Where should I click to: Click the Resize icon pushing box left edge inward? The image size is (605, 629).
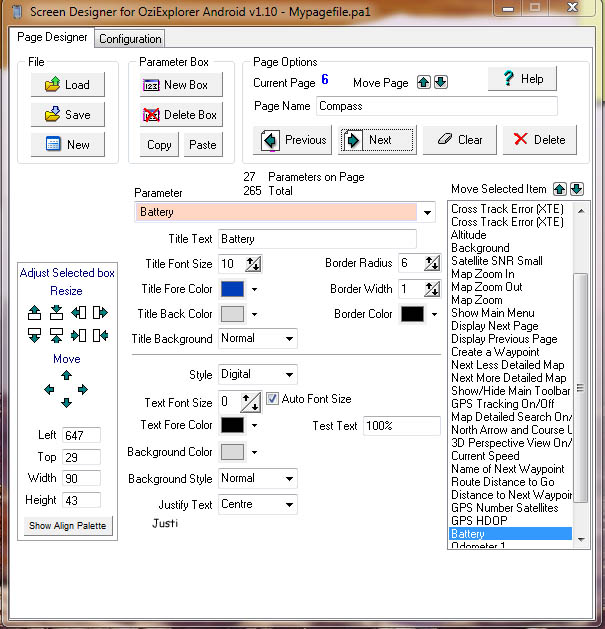click(79, 335)
